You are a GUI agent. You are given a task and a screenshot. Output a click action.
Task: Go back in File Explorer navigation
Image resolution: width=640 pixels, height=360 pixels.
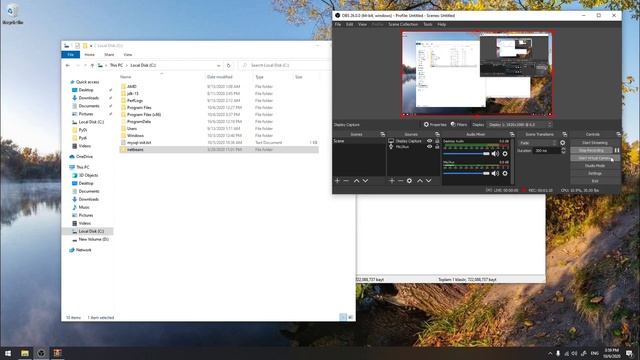(x=68, y=65)
